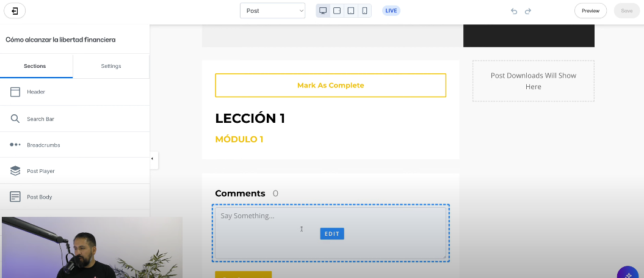
Task: Click the exit editor icon
Action: (x=15, y=11)
